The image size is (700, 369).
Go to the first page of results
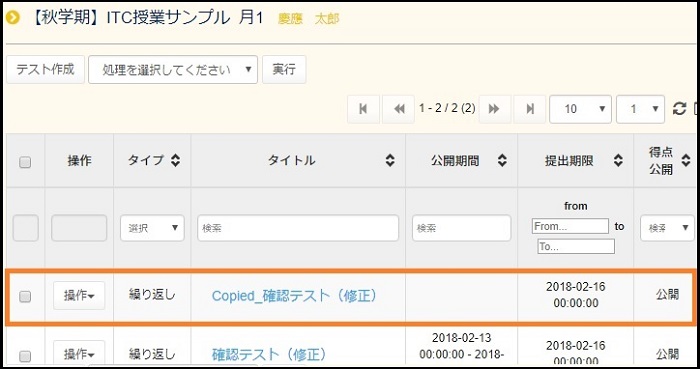click(x=363, y=109)
